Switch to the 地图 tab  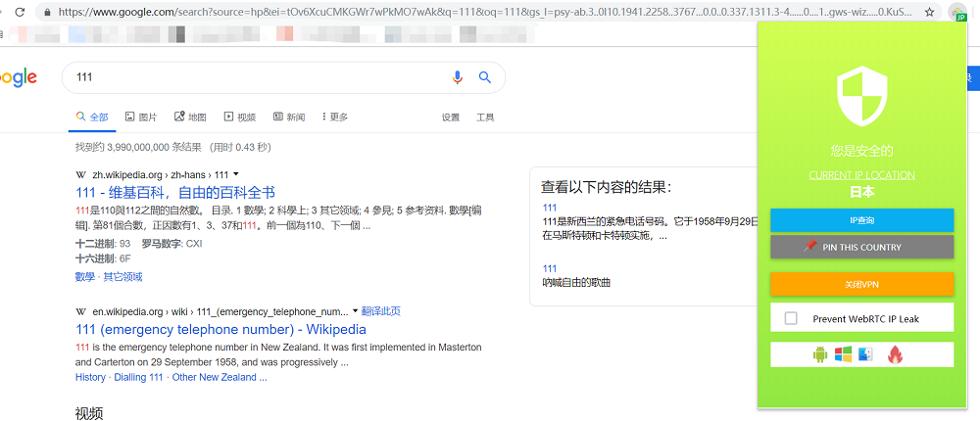[190, 117]
